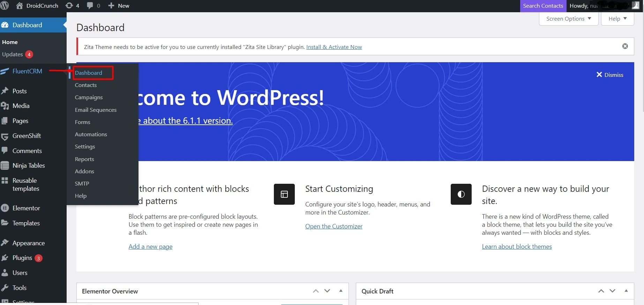Open FluentCRM SMTP submenu item

click(82, 183)
